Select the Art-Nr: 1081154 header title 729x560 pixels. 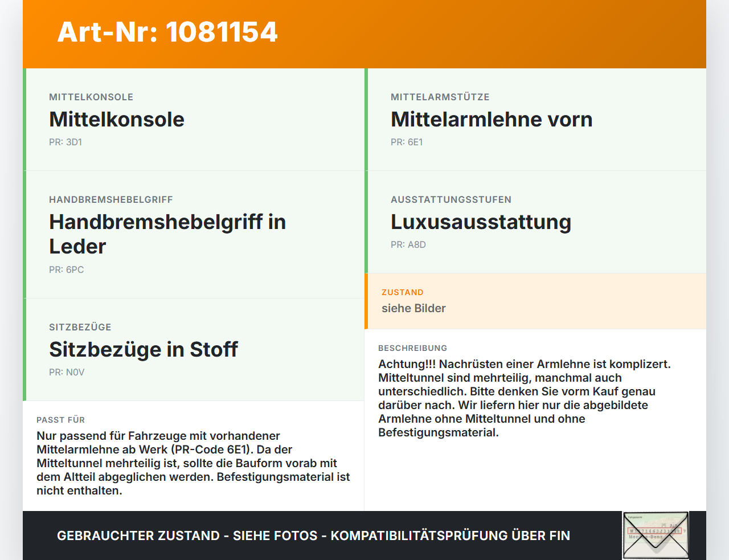[x=167, y=32]
